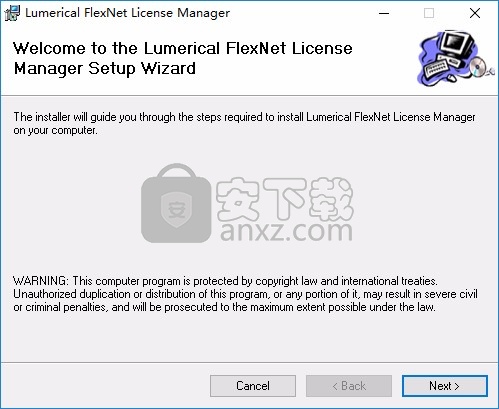The image size is (499, 409).
Task: Click the WARNING copyright notice text
Action: coord(245,294)
